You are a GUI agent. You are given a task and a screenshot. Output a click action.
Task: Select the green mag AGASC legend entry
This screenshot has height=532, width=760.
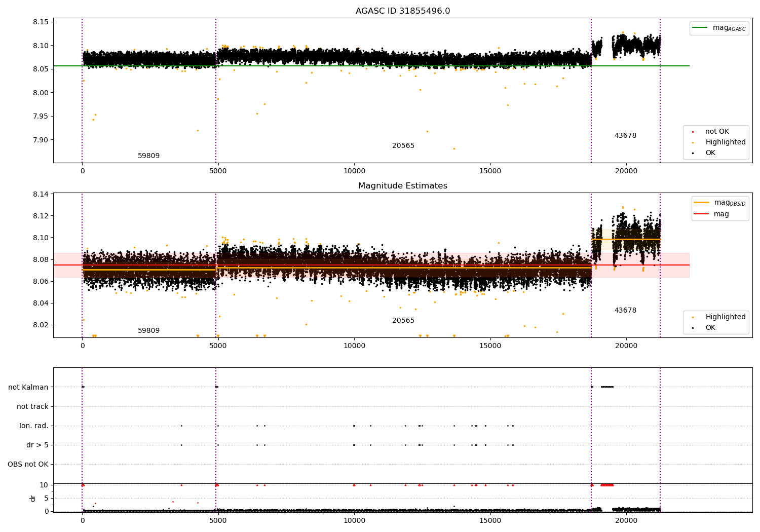click(719, 28)
